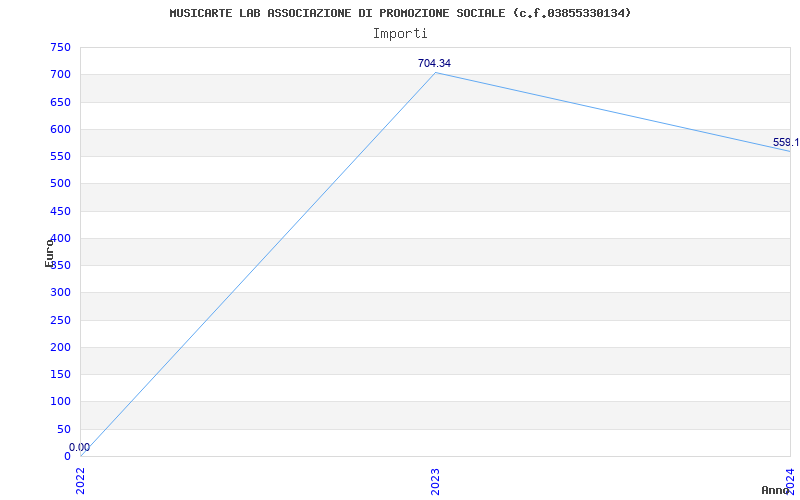
Task: Click the 200 y-axis tick label
Action: 60,347
